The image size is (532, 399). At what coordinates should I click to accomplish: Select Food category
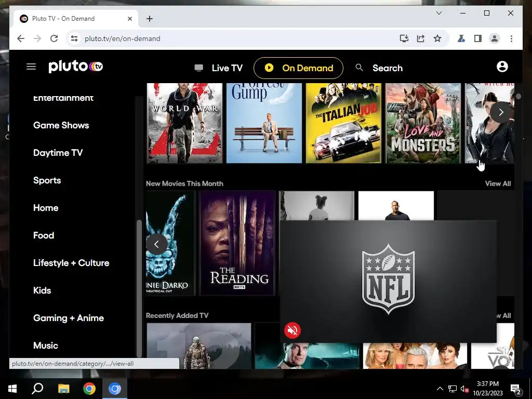click(x=44, y=235)
